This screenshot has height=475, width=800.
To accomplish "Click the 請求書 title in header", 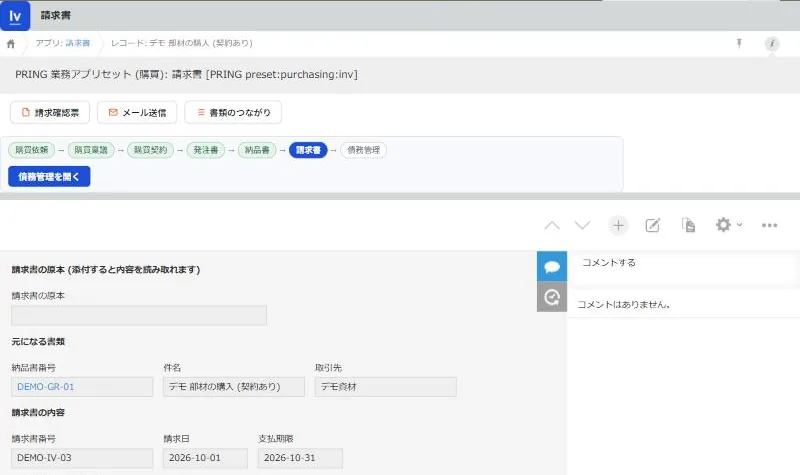I will 56,15.
